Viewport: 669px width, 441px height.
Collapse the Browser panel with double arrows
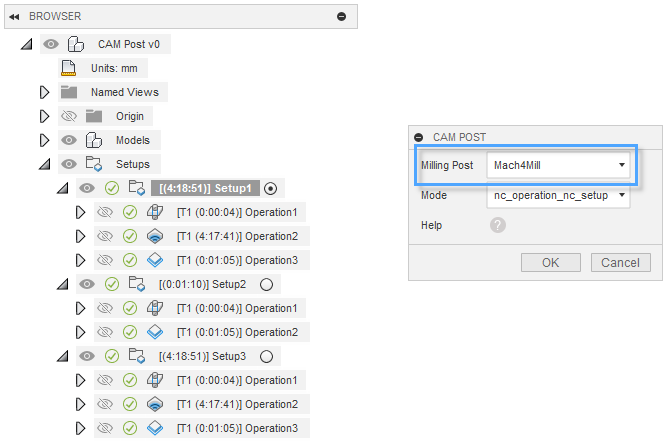click(15, 16)
